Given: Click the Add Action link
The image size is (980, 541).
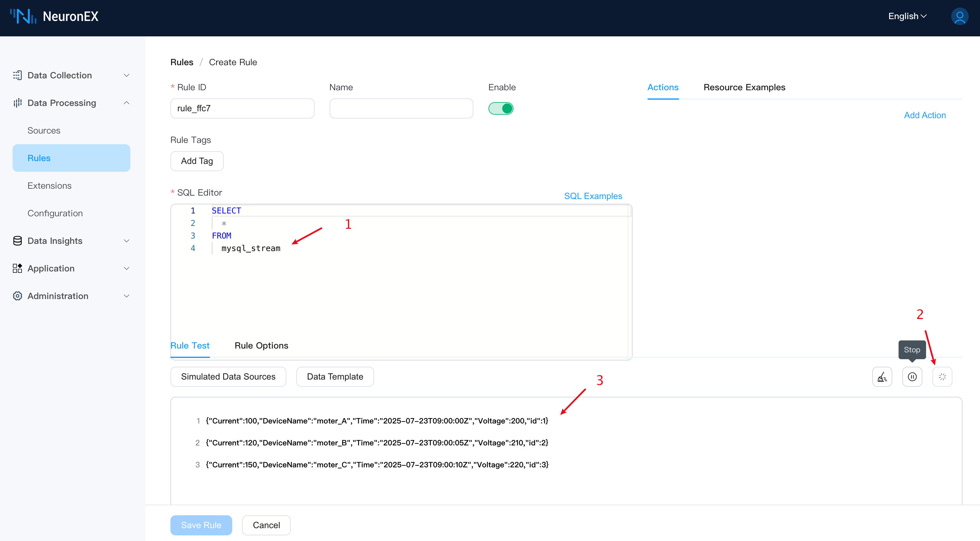Looking at the screenshot, I should point(925,115).
